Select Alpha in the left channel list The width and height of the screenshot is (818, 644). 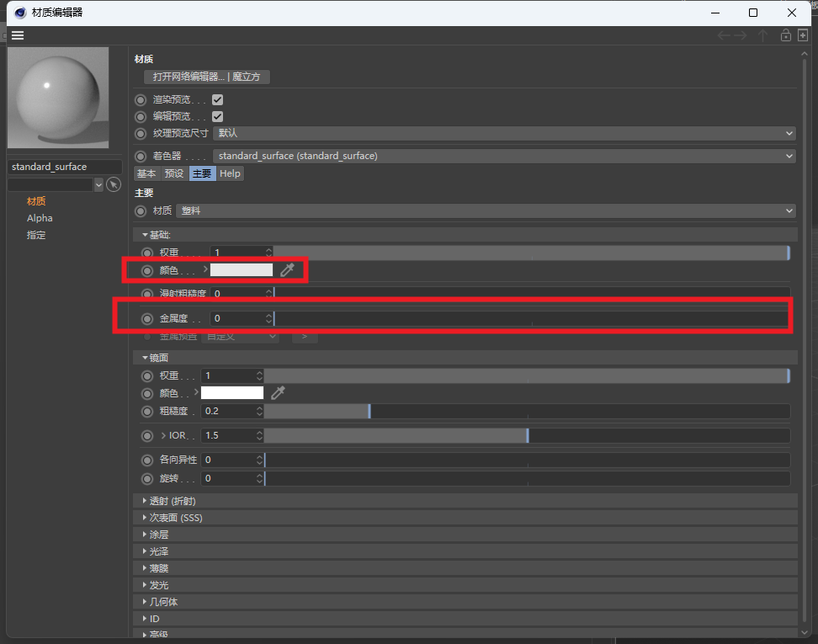(x=40, y=217)
